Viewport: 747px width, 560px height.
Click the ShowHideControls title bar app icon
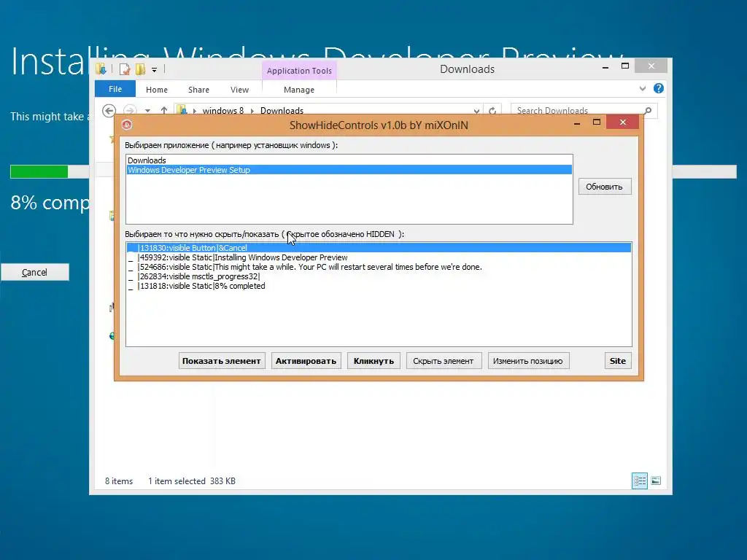click(127, 125)
